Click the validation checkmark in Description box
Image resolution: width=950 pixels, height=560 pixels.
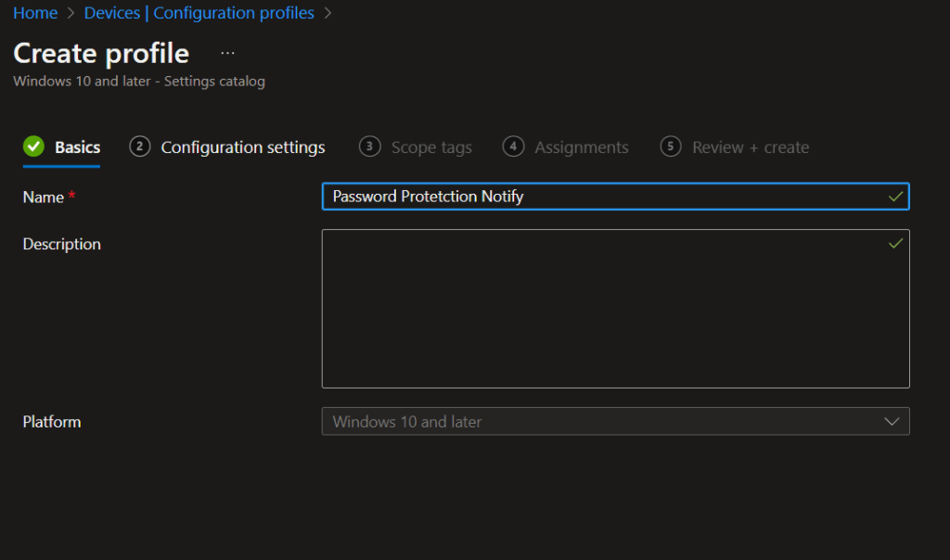tap(895, 243)
